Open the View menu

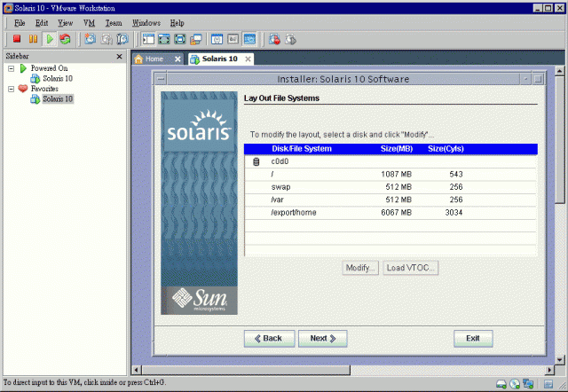[65, 23]
